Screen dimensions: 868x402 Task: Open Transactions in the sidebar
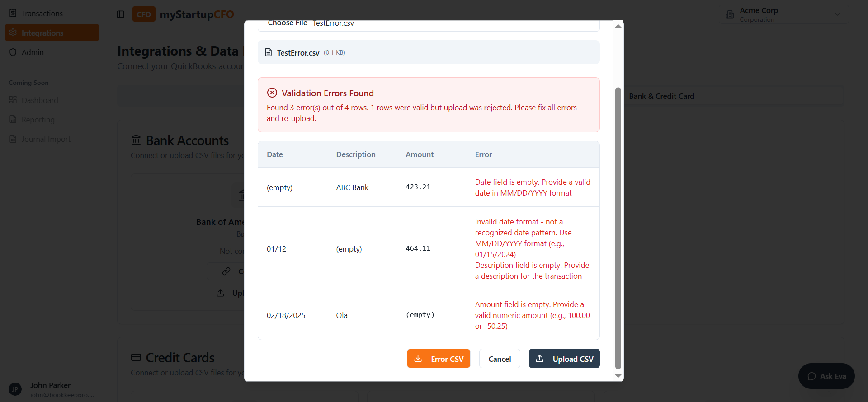pyautogui.click(x=42, y=14)
